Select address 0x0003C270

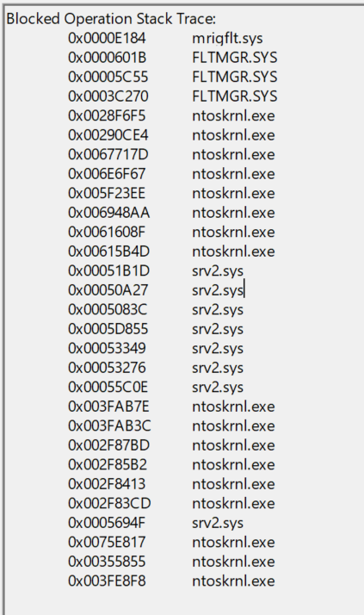[x=108, y=96]
